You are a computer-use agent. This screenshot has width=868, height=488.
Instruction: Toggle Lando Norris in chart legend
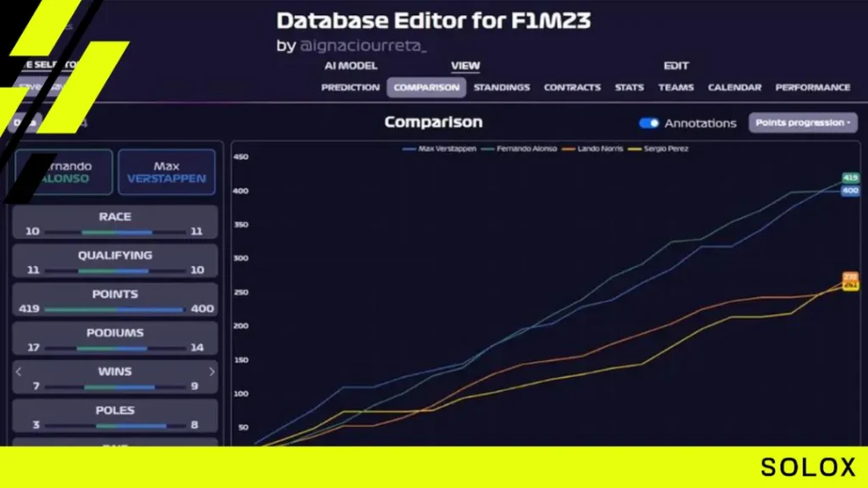[593, 149]
